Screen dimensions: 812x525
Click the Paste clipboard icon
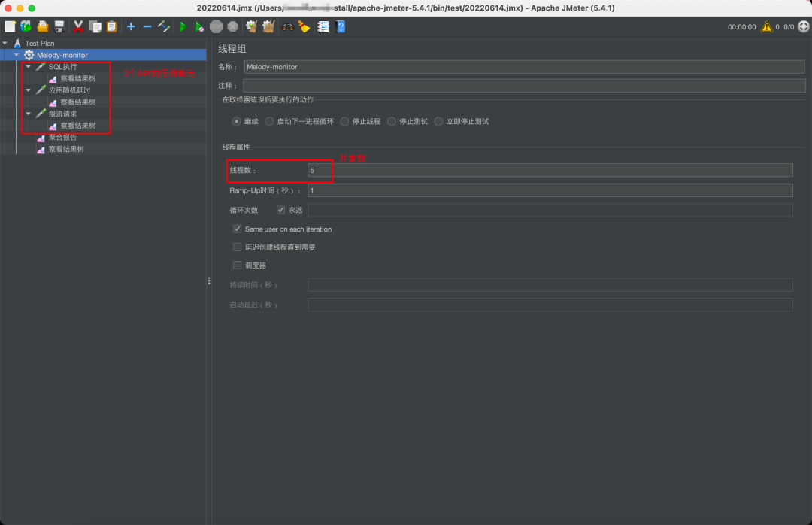[x=111, y=26]
